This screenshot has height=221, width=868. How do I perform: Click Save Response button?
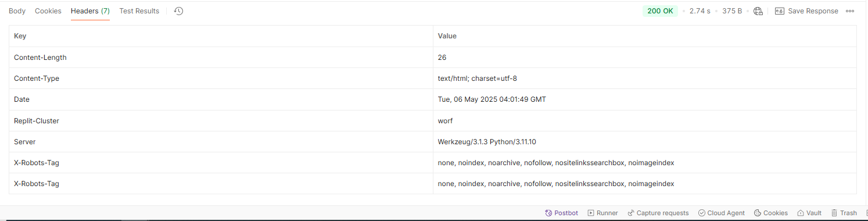tap(807, 11)
